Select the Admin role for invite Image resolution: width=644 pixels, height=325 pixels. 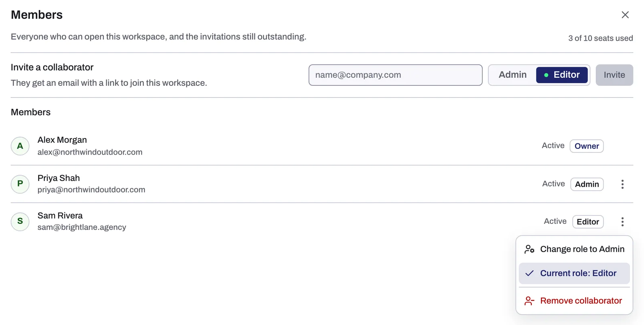[512, 75]
